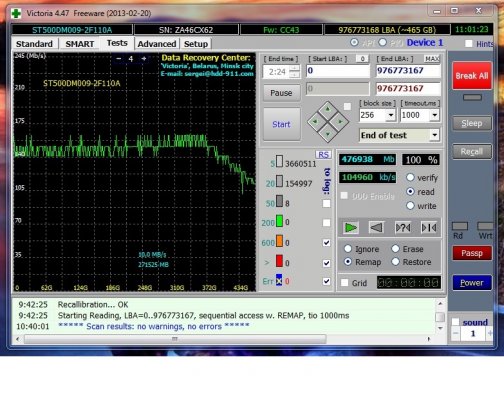Click the green play scan icon

pyautogui.click(x=350, y=228)
